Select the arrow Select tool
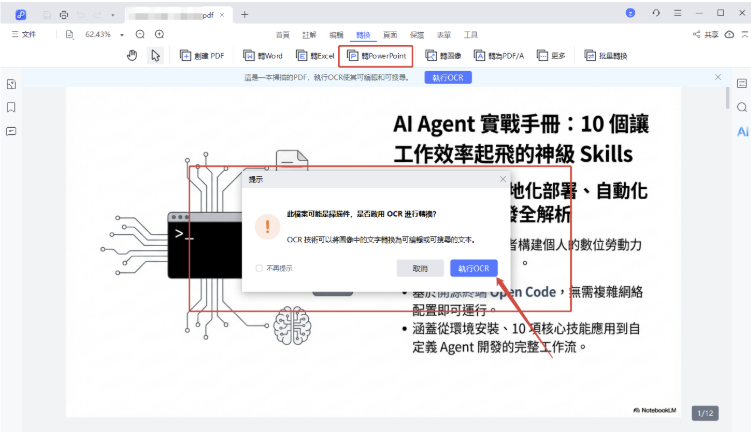 pos(156,56)
